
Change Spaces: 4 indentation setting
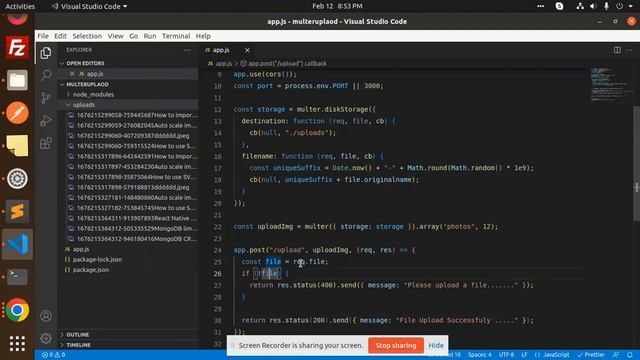pos(480,355)
